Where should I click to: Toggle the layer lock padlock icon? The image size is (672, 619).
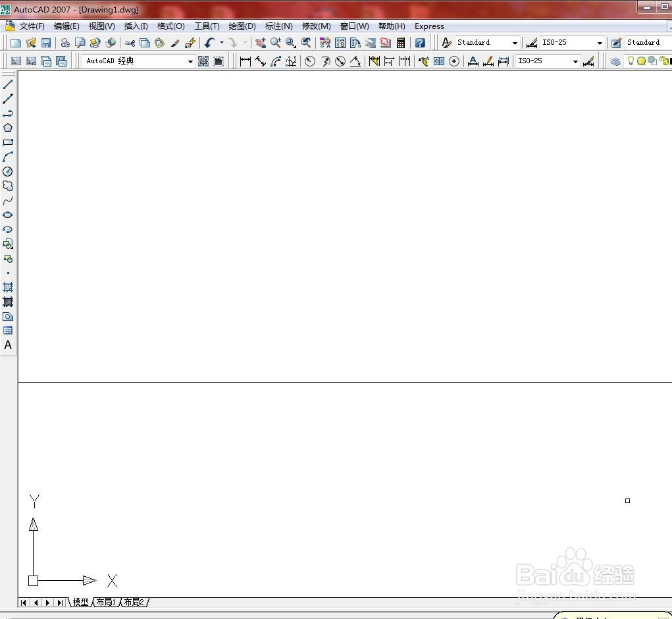pyautogui.click(x=663, y=61)
